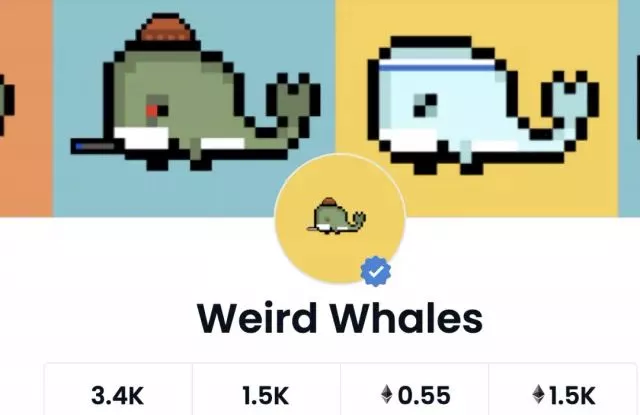Click the Weird Whales collection title
This screenshot has width=640, height=415.
pyautogui.click(x=340, y=319)
